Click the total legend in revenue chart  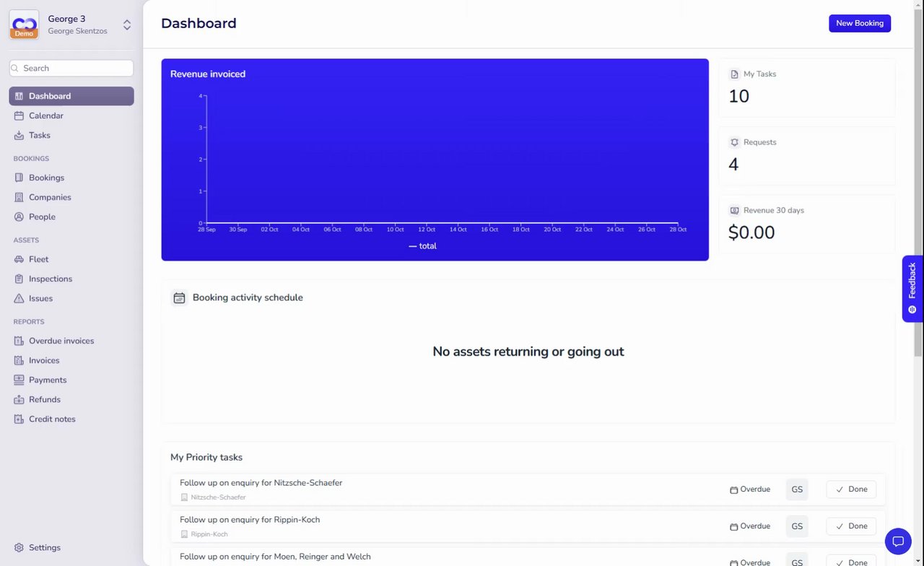[423, 246]
